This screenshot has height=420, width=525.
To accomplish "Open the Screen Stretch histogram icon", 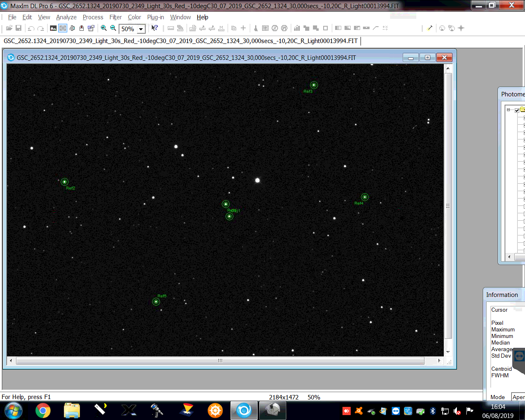I will [x=53, y=28].
